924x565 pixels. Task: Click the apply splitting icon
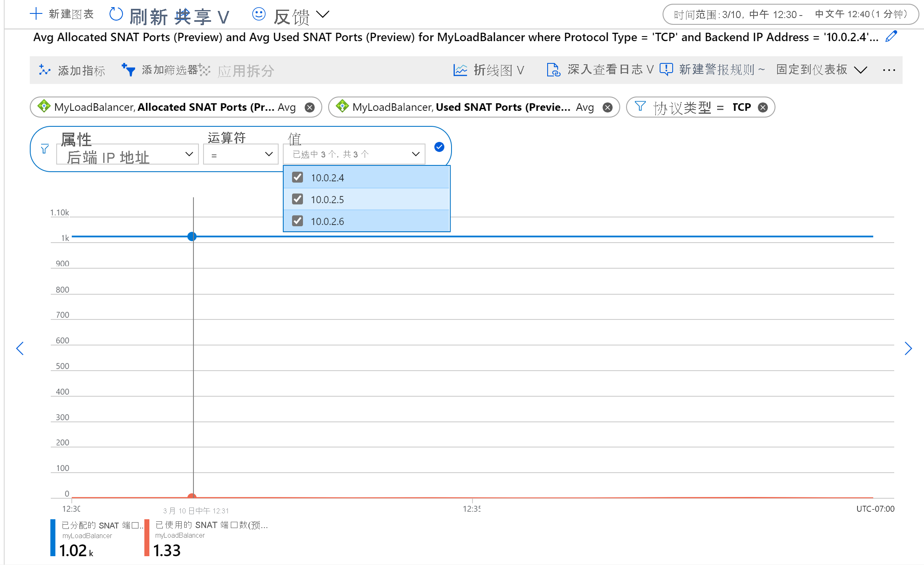point(205,70)
